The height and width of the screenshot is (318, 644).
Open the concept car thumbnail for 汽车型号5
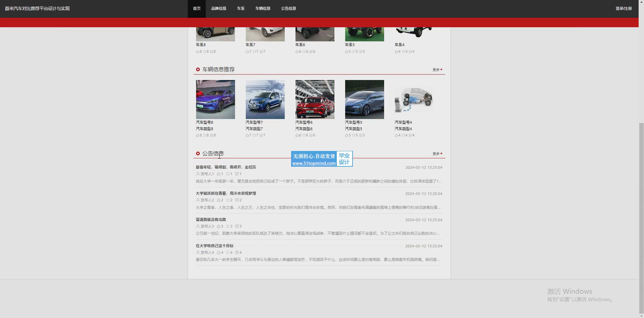365,99
